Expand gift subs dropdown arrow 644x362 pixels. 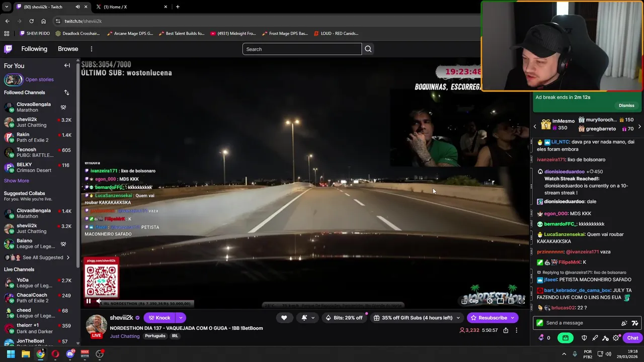pyautogui.click(x=458, y=318)
